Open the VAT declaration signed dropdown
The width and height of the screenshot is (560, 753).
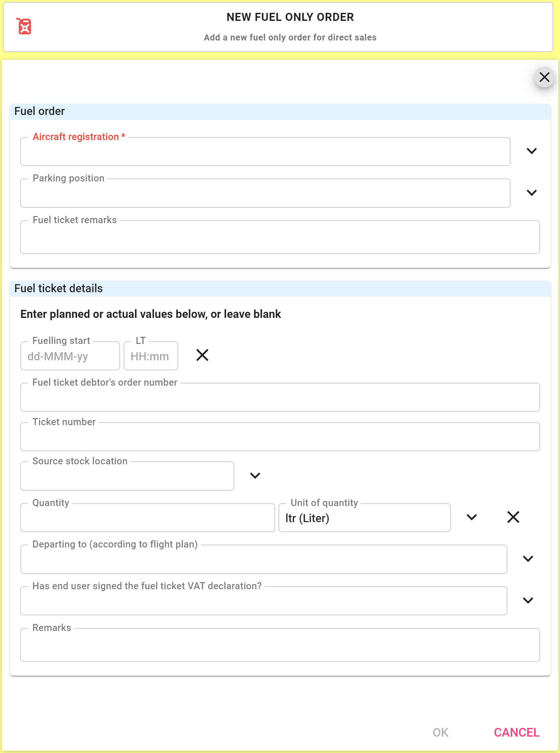click(528, 600)
